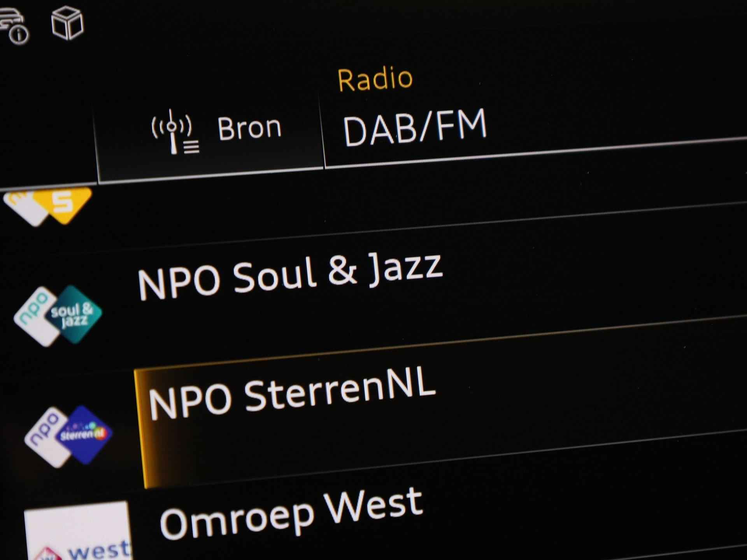Tap the radio antenna source icon

175,132
